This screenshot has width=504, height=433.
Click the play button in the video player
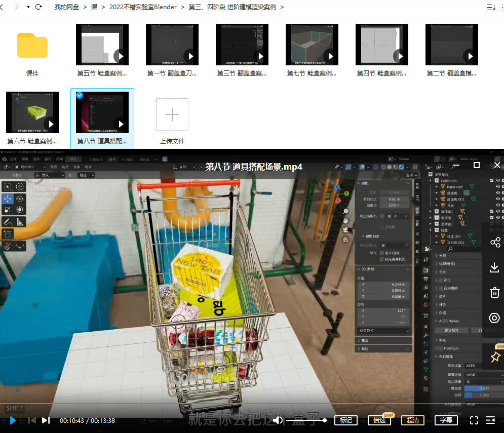click(13, 420)
